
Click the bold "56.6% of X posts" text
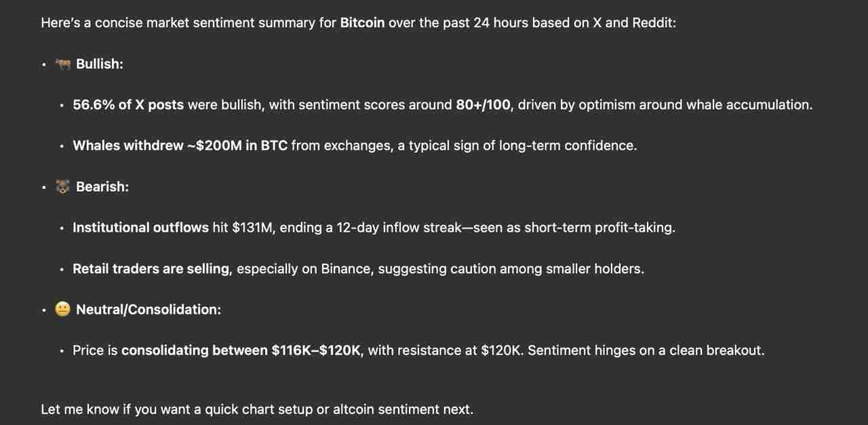(128, 105)
